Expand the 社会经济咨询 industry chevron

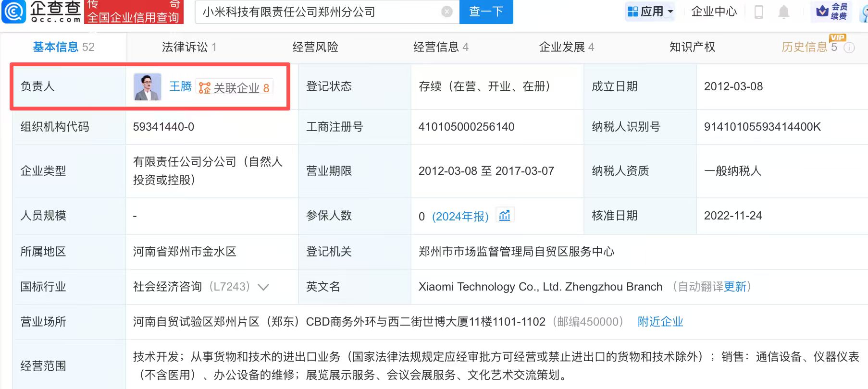click(x=263, y=287)
